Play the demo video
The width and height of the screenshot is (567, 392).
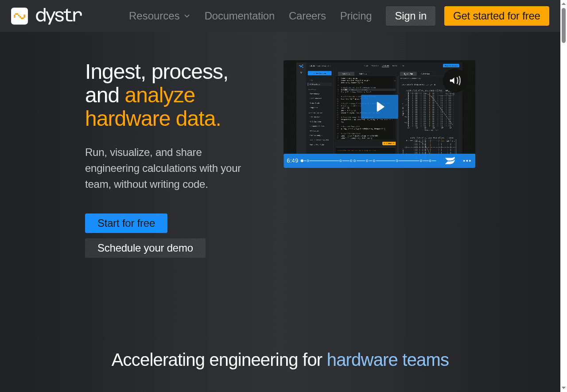380,107
